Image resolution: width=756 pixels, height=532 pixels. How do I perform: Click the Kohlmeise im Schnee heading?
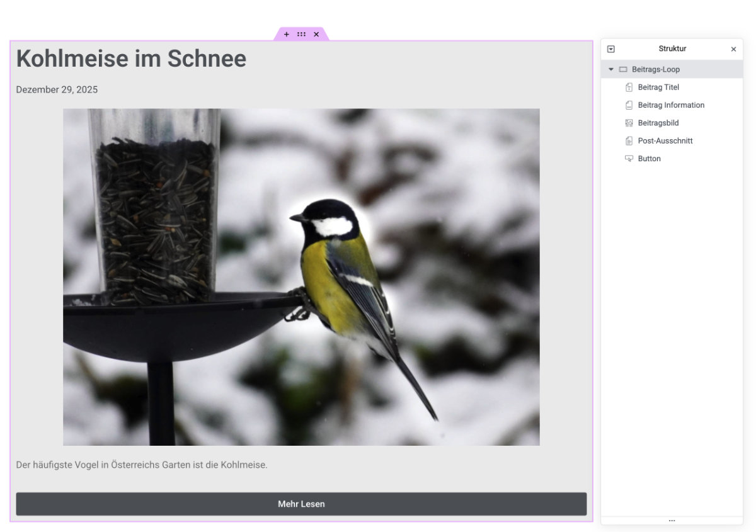coord(131,59)
